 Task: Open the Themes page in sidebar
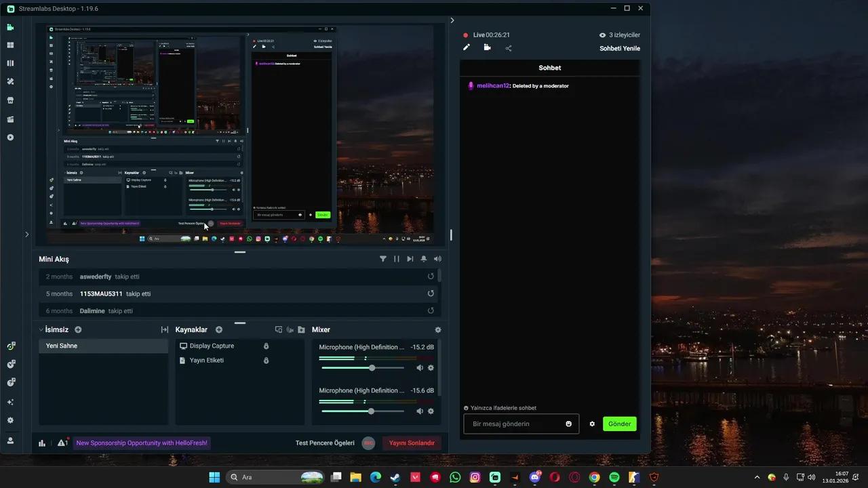[x=10, y=81]
